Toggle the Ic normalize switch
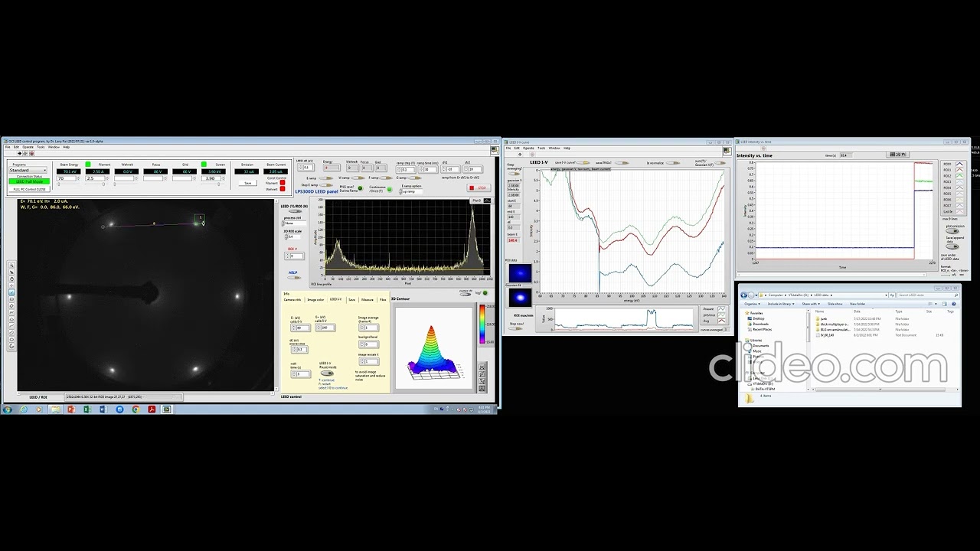This screenshot has height=551, width=980. [x=672, y=163]
